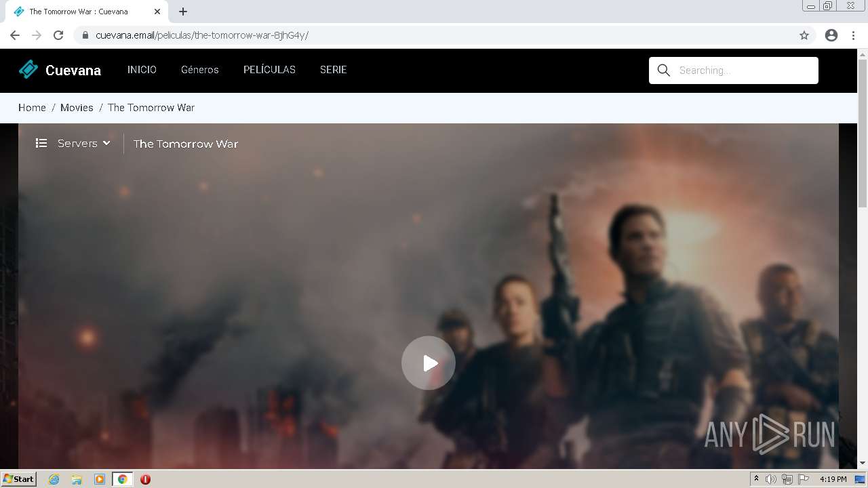The height and width of the screenshot is (488, 868).
Task: Click the server list icon
Action: [41, 144]
